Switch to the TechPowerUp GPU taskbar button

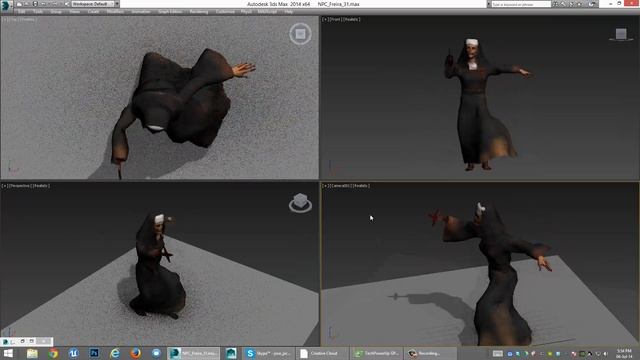[x=378, y=353]
